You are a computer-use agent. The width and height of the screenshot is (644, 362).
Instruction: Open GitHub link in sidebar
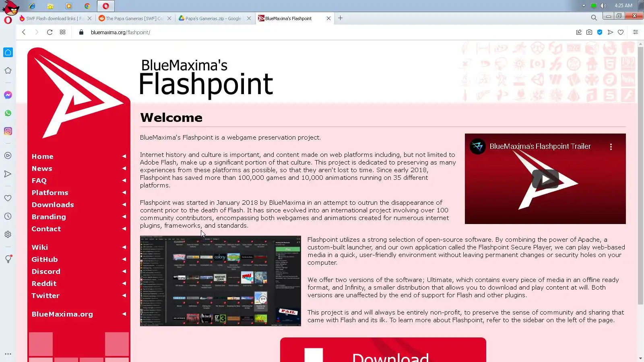point(45,259)
